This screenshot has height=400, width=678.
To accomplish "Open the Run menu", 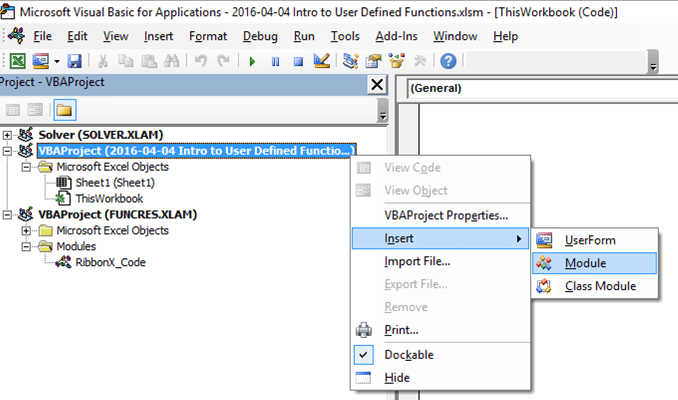I will [304, 36].
